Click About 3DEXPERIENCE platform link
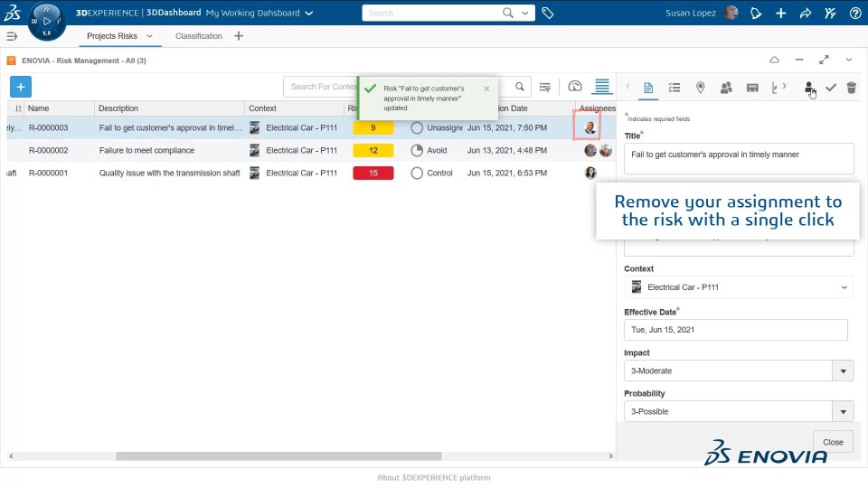 (x=434, y=477)
